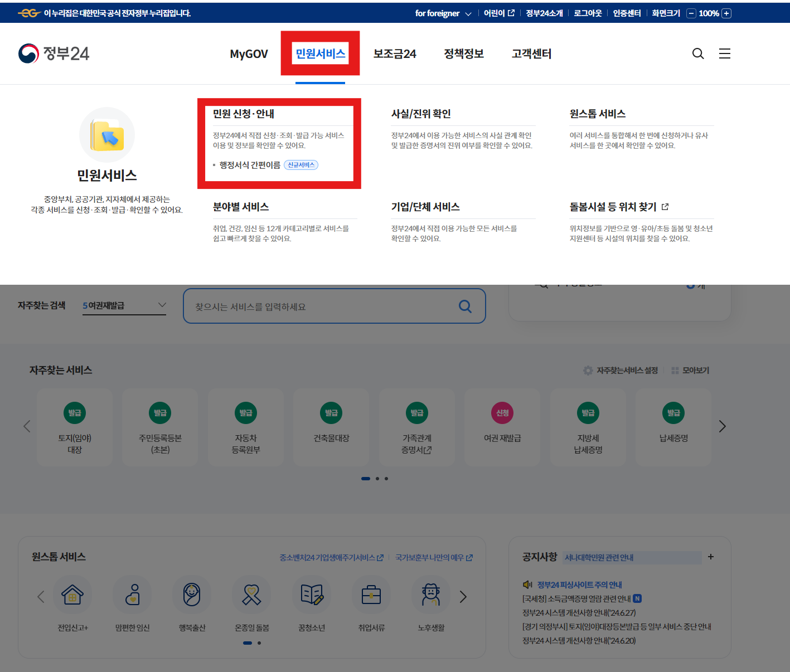Open the hamburger menu at top right
790x672 pixels.
[x=724, y=53]
